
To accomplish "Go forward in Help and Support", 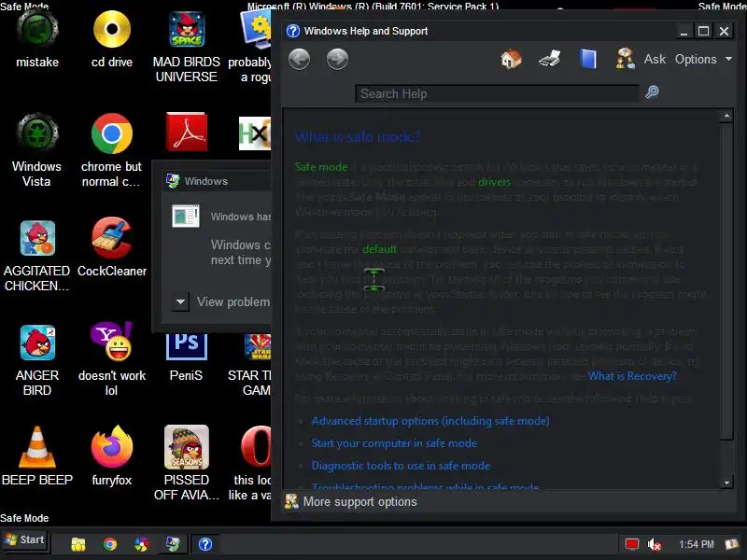I will tap(337, 60).
